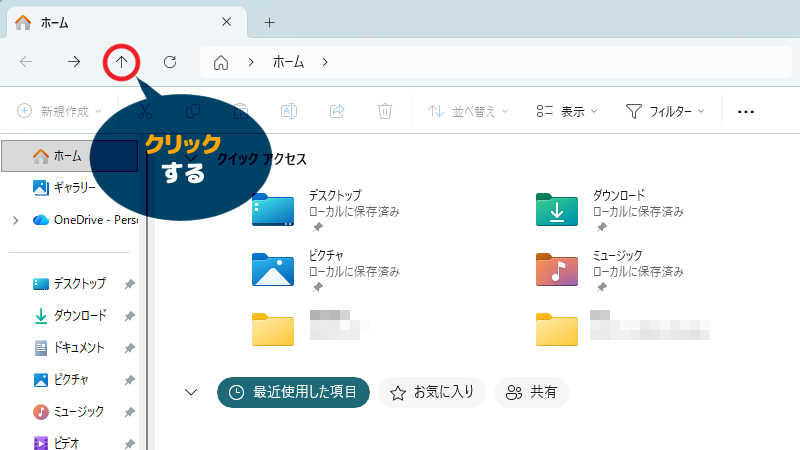Select the 最近使用した項目 tab

(x=293, y=392)
